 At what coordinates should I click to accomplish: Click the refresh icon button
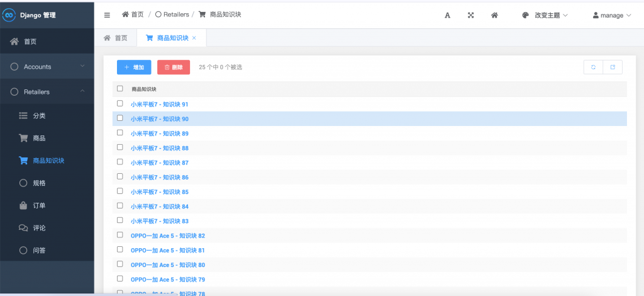point(594,67)
